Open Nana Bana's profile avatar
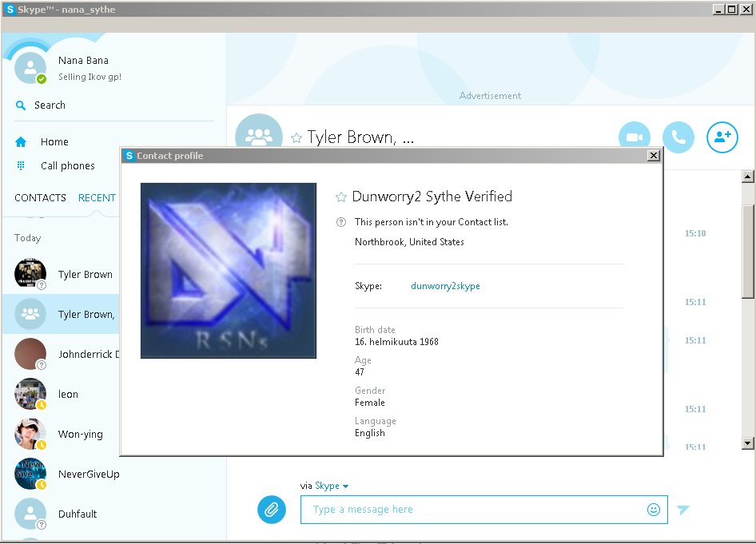756x544 pixels. (30, 68)
